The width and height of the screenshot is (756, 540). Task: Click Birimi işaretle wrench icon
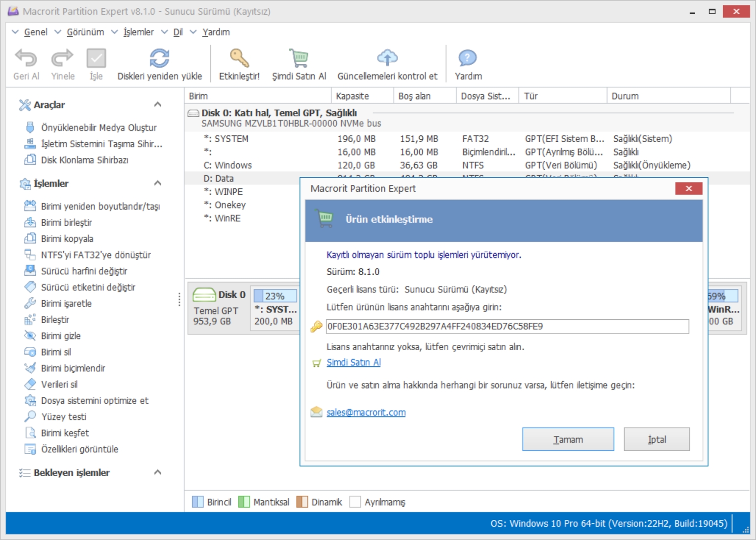pyautogui.click(x=30, y=303)
